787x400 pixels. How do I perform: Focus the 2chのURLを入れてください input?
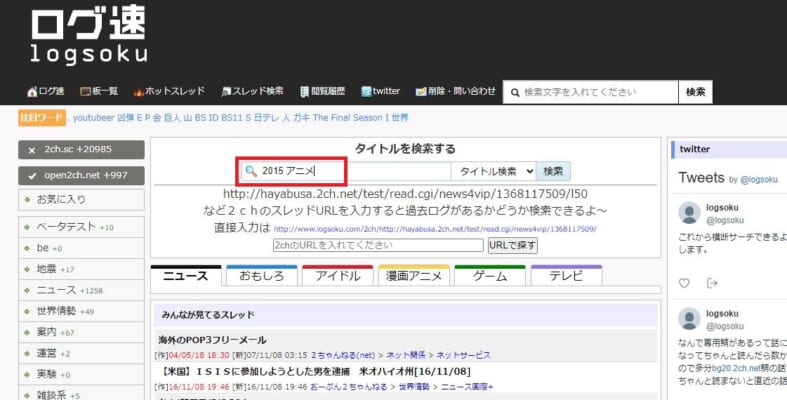tap(378, 245)
